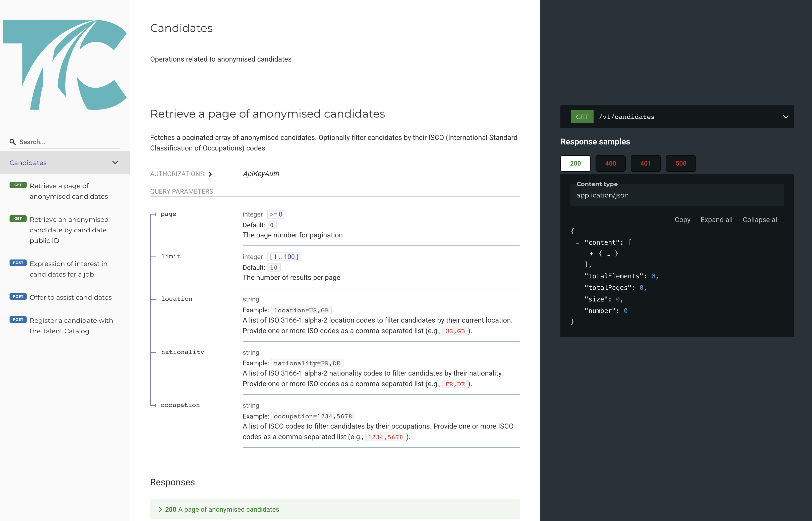Select the 400 response sample tab
Screen dimensions: 812x521
click(x=611, y=163)
